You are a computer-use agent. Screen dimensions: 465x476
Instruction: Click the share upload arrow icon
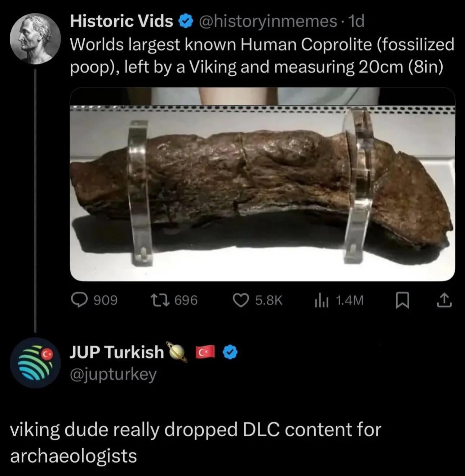[444, 300]
